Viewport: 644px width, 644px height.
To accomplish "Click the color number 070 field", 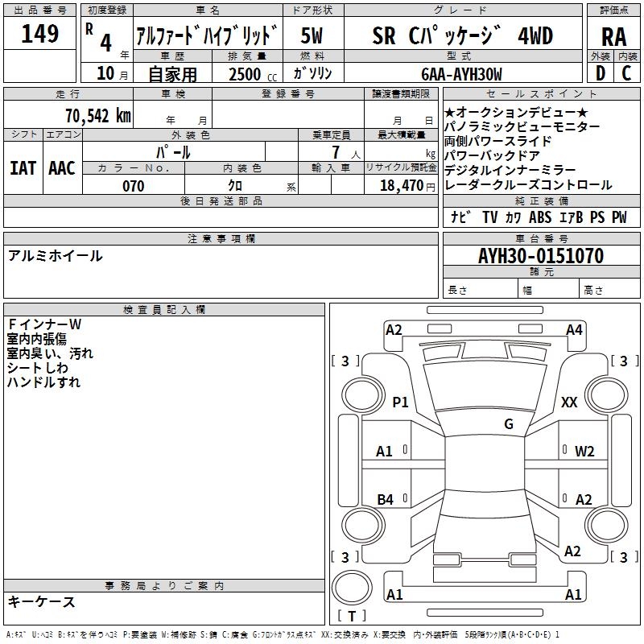I will pos(133,186).
